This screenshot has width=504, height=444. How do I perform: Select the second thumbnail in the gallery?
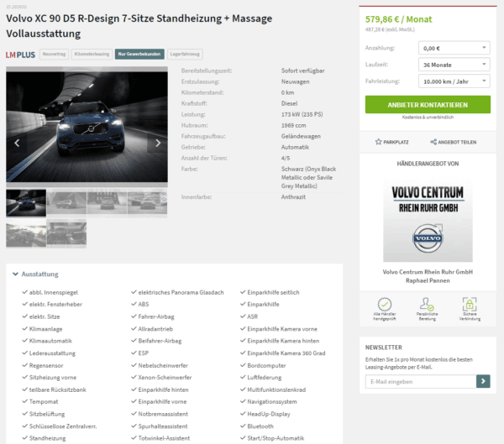(x=66, y=203)
